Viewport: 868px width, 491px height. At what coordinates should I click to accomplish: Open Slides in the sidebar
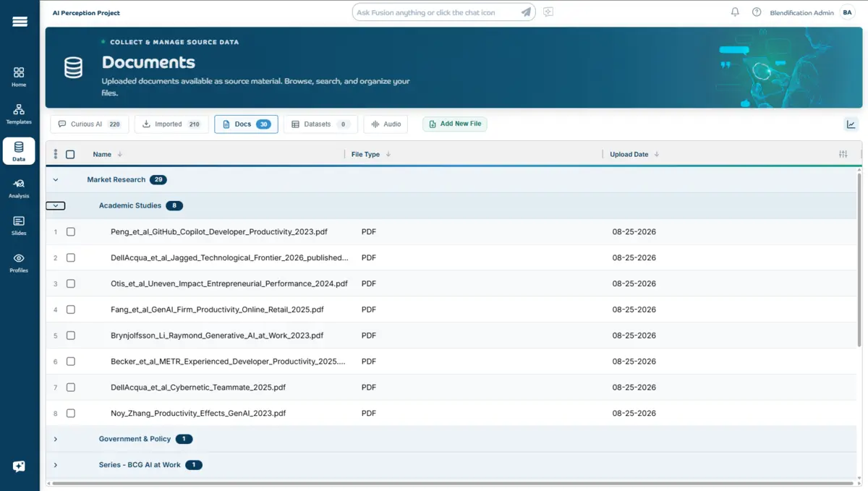pyautogui.click(x=19, y=225)
